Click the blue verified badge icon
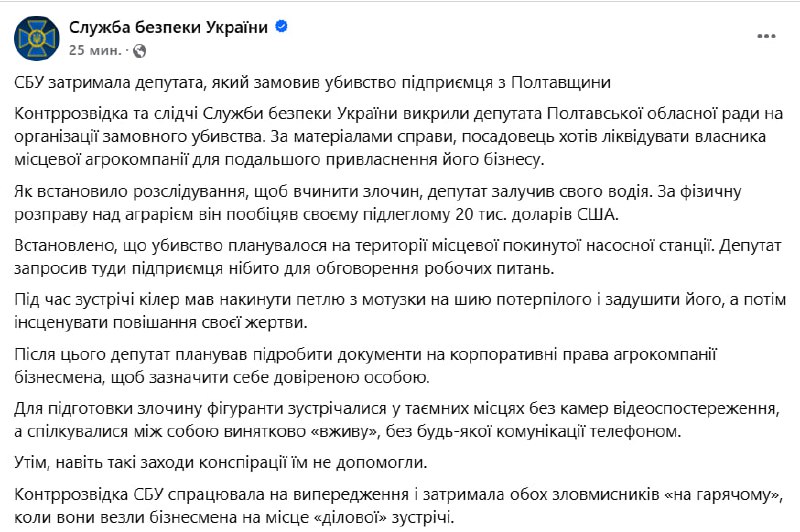This screenshot has width=800, height=532. 282,28
